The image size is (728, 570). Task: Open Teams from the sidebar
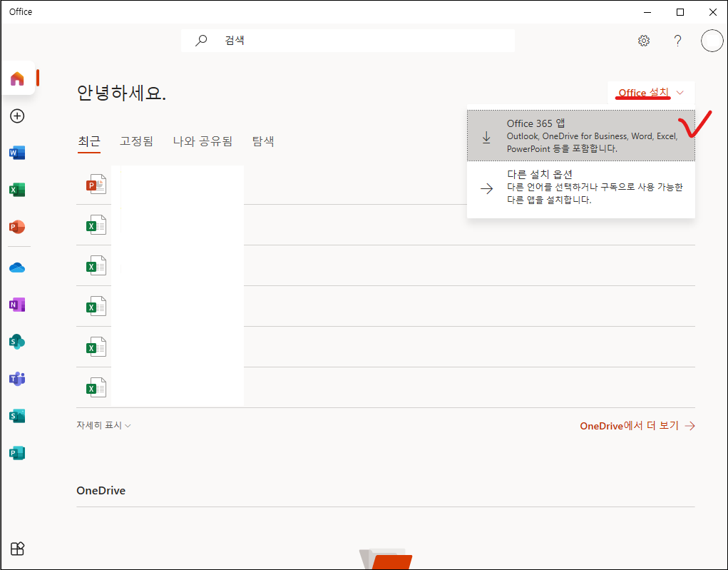point(17,379)
